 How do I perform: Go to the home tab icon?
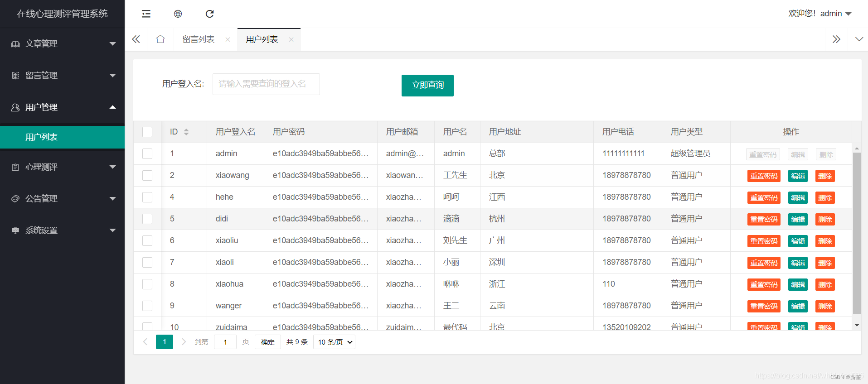pyautogui.click(x=160, y=39)
